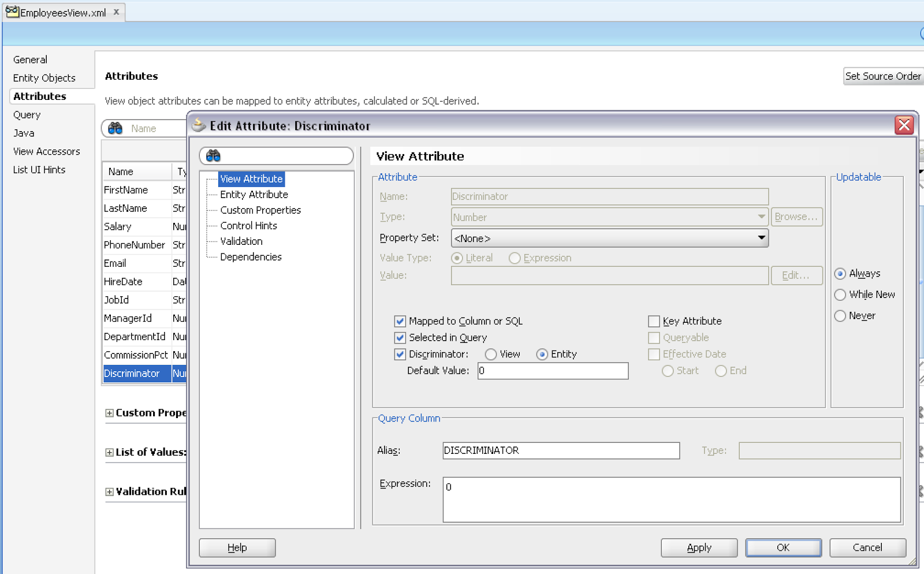Expand the List of Values section

109,452
